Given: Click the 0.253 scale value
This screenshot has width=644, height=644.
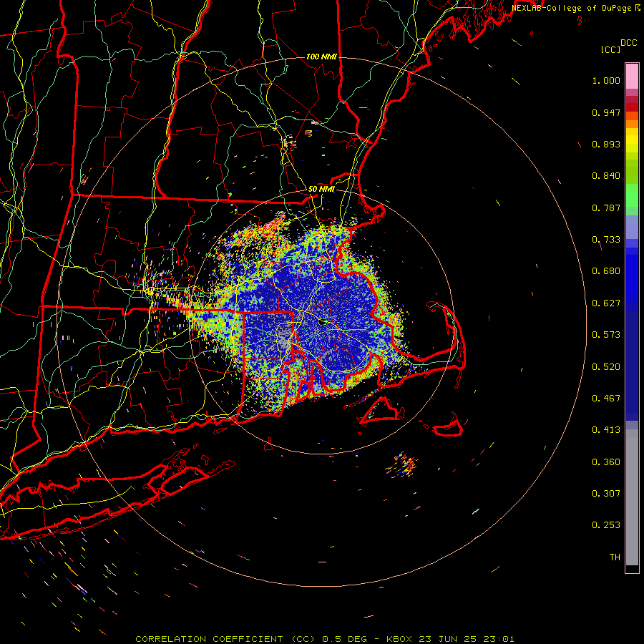Looking at the screenshot, I should [606, 525].
